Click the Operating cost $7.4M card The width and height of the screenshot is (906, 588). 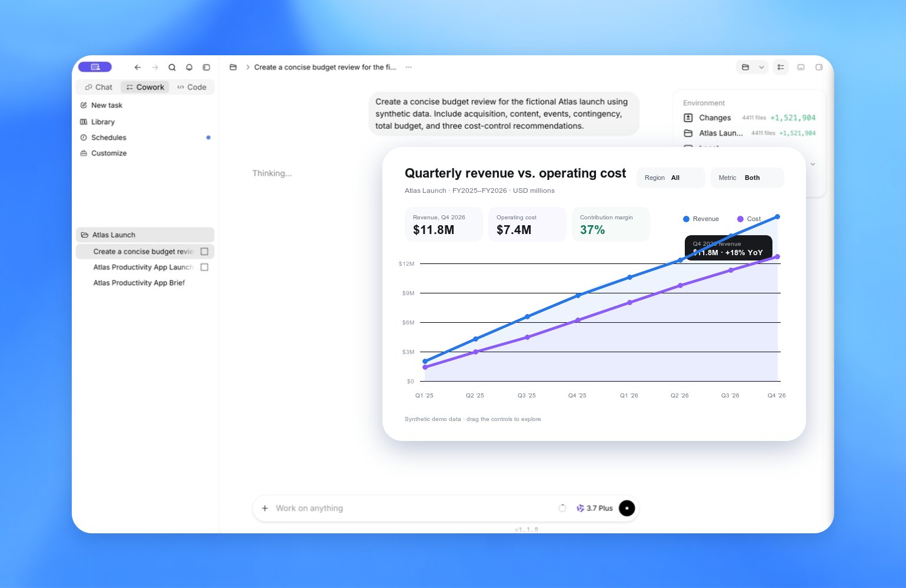point(527,224)
